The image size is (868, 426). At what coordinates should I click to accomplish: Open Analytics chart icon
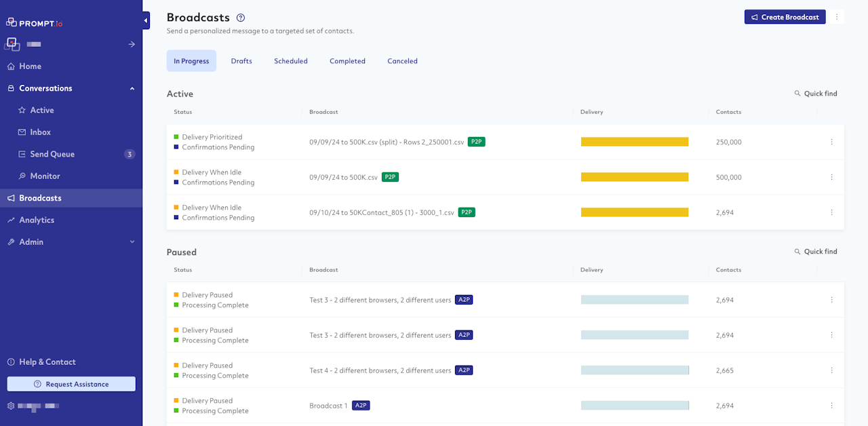click(11, 220)
